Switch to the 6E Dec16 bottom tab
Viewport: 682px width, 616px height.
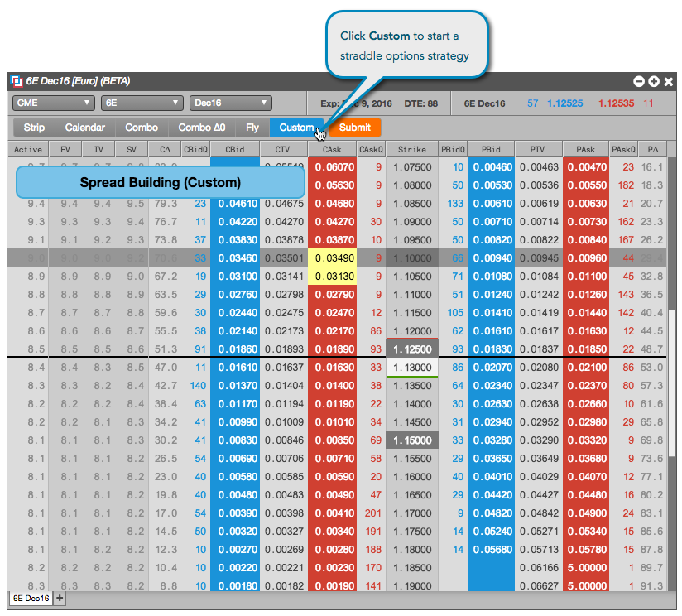pyautogui.click(x=31, y=598)
